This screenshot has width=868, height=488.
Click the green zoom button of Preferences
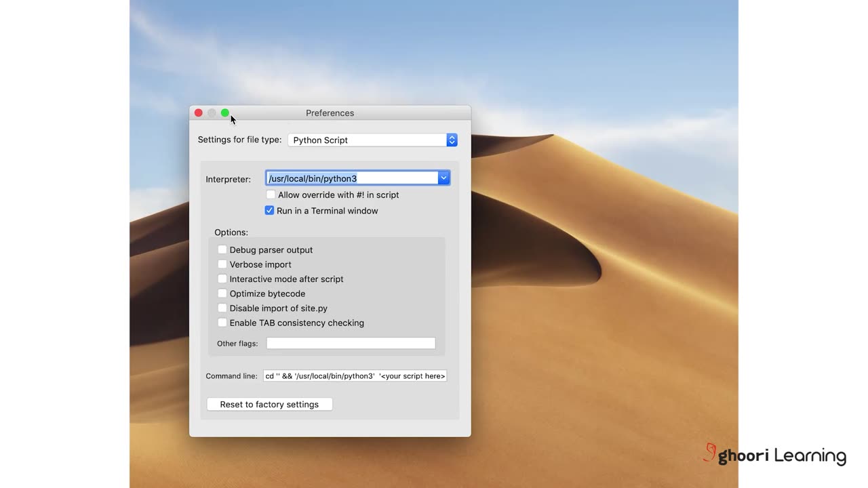click(x=225, y=113)
